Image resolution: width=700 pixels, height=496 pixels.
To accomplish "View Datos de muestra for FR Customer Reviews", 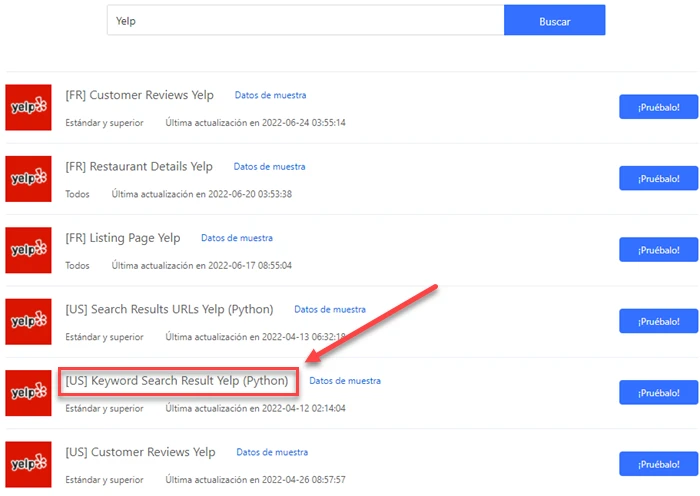I will coord(271,95).
